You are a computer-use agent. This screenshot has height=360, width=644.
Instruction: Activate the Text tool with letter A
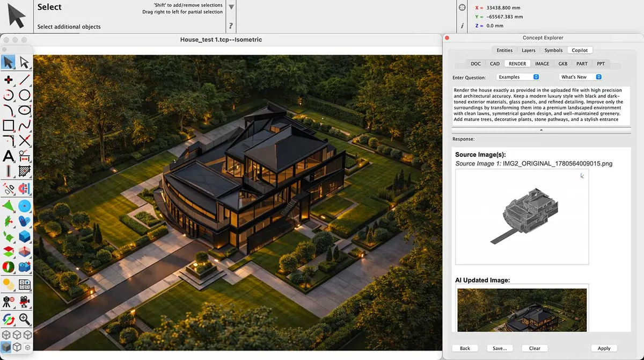point(9,156)
